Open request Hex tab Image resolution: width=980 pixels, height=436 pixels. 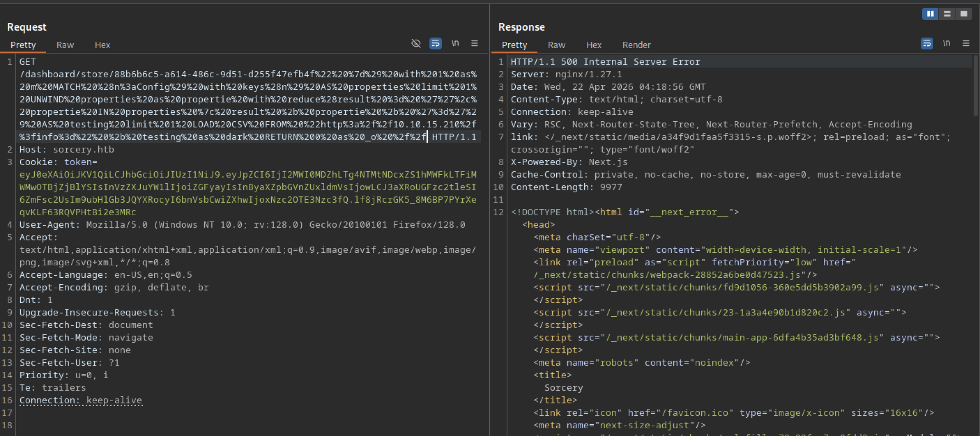point(102,45)
